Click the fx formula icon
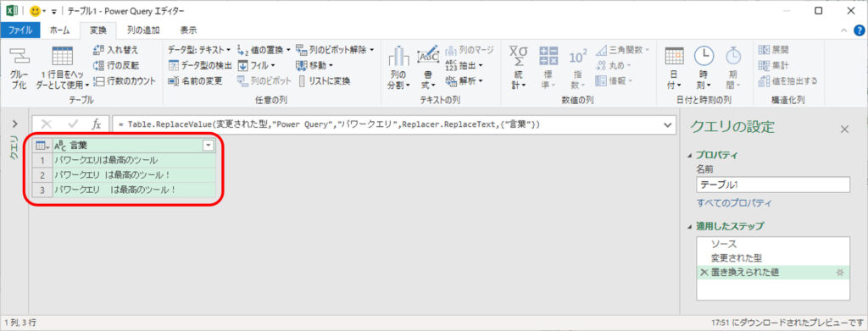 [97, 125]
